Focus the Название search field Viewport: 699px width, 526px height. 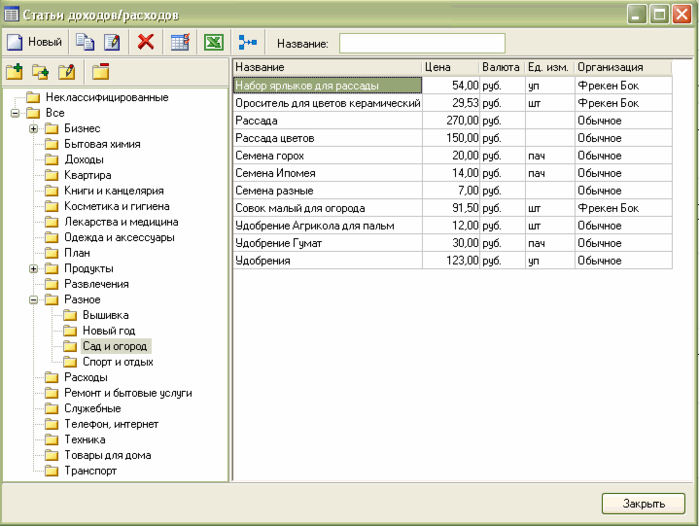[422, 43]
